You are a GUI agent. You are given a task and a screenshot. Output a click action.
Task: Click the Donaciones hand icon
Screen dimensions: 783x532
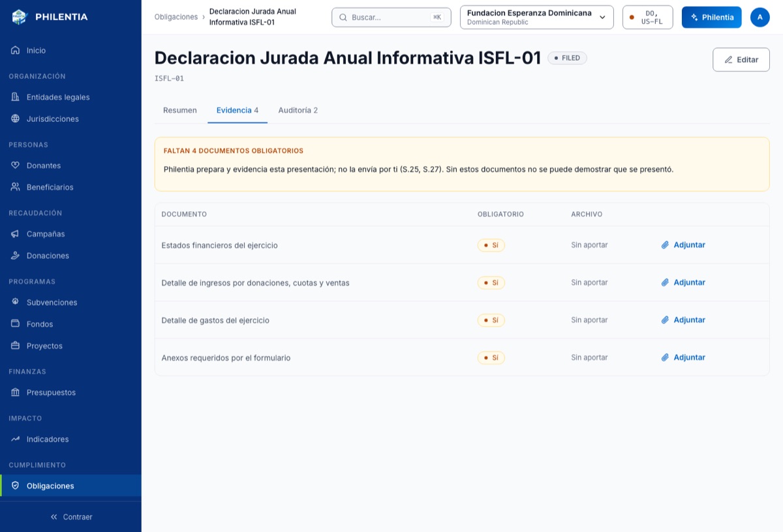(16, 256)
